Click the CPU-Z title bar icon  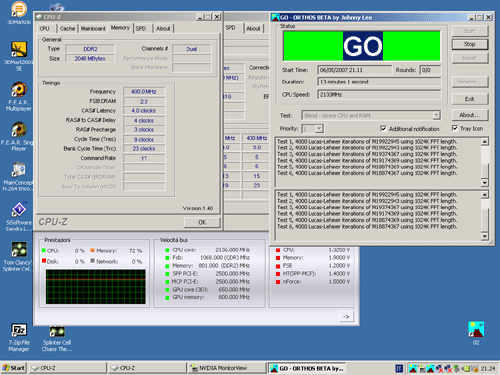[x=39, y=17]
